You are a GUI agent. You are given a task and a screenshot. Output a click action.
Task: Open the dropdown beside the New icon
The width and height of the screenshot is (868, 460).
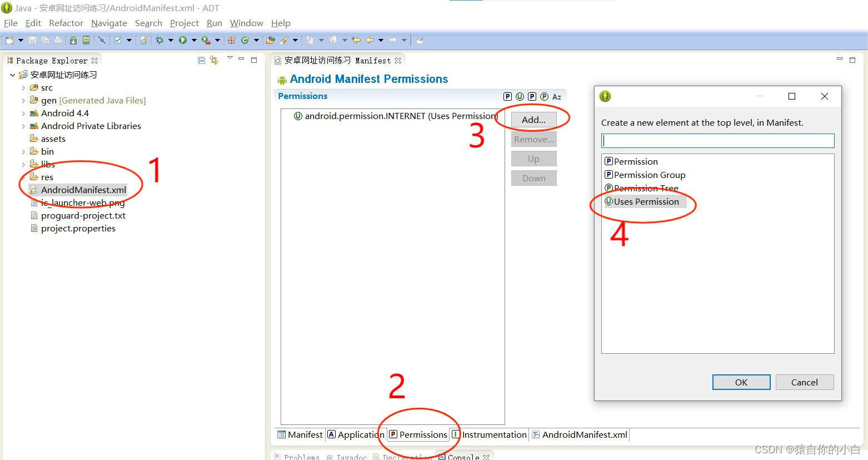click(21, 40)
